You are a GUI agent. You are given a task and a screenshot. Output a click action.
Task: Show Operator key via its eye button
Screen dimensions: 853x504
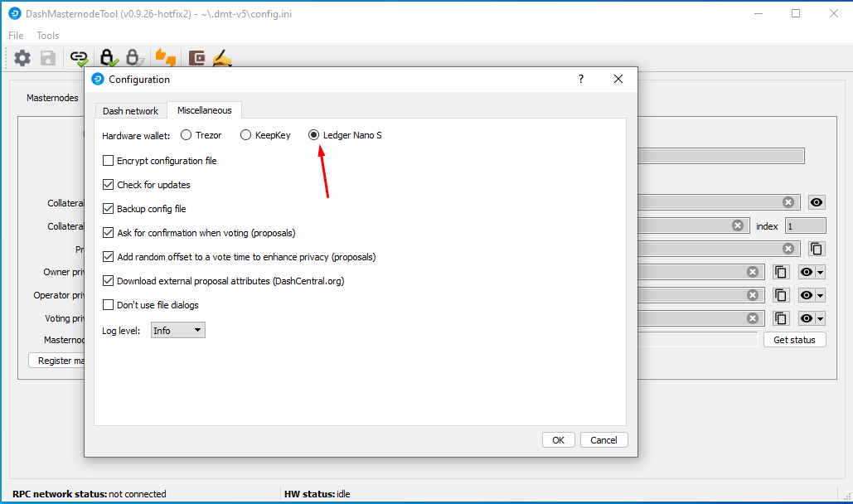pyautogui.click(x=807, y=295)
